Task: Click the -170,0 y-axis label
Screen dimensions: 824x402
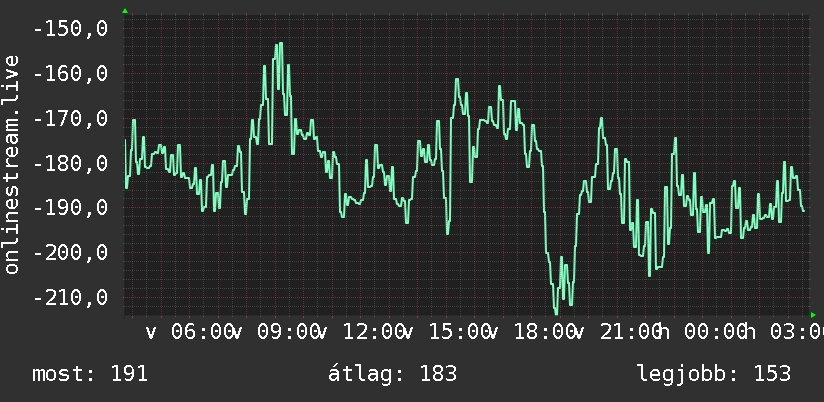Action: (70, 119)
